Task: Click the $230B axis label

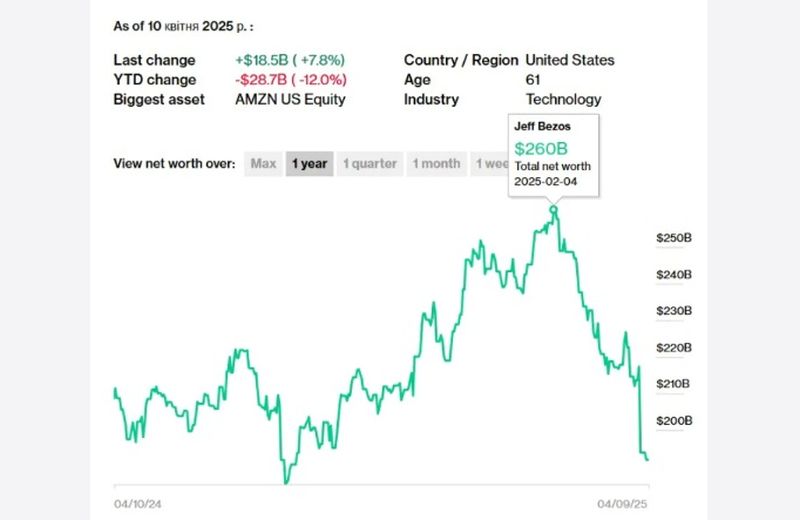Action: pos(674,311)
